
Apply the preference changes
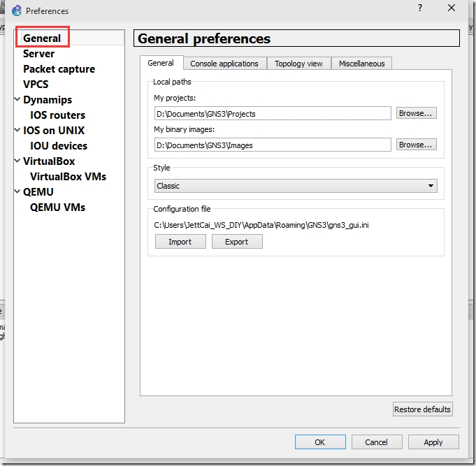(x=433, y=442)
